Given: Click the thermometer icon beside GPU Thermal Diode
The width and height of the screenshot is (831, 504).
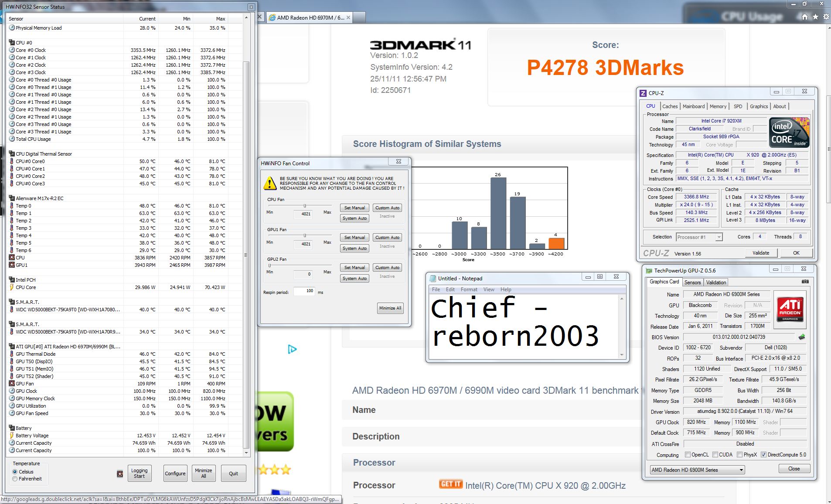Looking at the screenshot, I should (12, 354).
